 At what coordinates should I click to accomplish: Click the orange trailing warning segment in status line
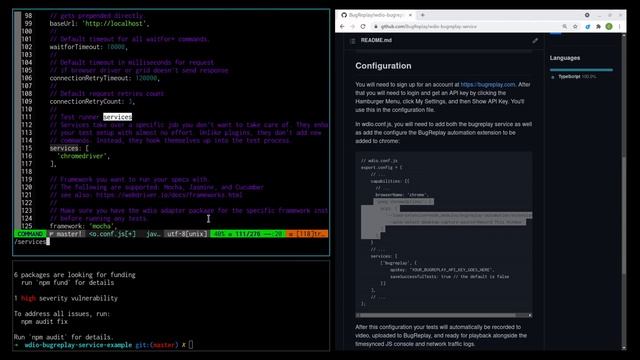pyautogui.click(x=307, y=234)
